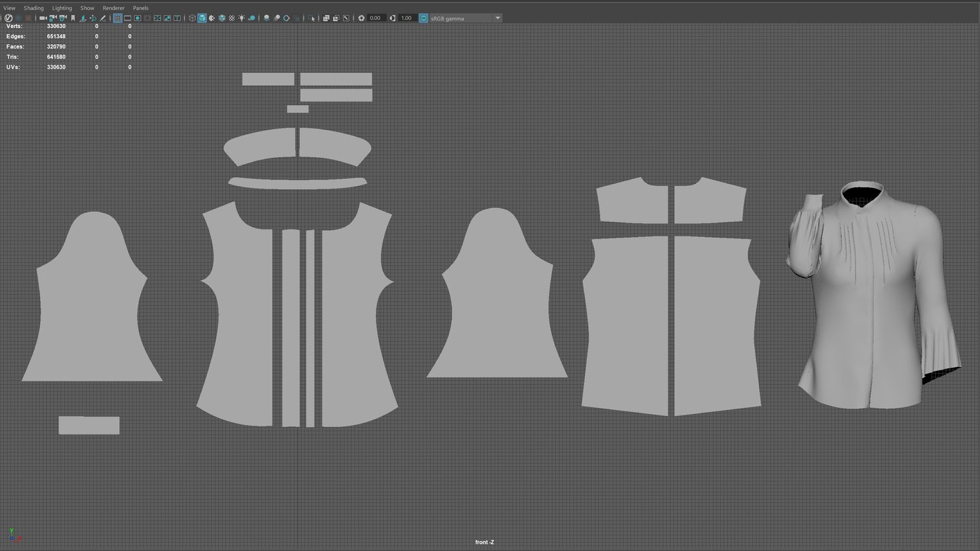The width and height of the screenshot is (980, 551).
Task: Enable wireframe display with the cube outline icon
Action: (x=193, y=18)
